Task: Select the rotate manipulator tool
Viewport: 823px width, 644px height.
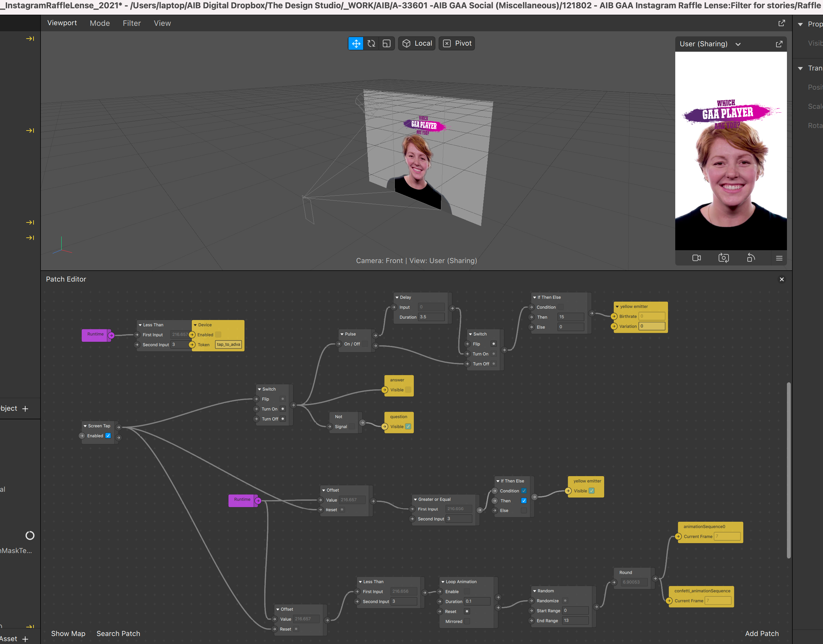Action: click(371, 43)
